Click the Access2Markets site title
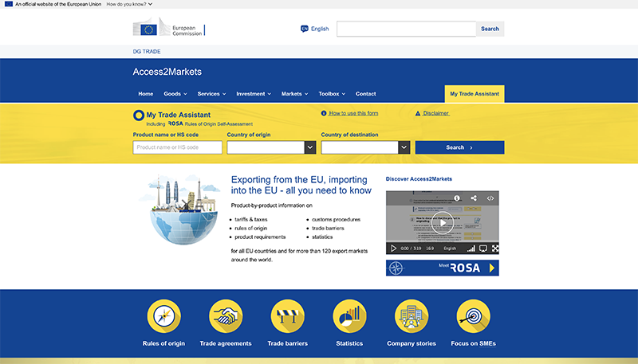The width and height of the screenshot is (638, 364). click(167, 72)
